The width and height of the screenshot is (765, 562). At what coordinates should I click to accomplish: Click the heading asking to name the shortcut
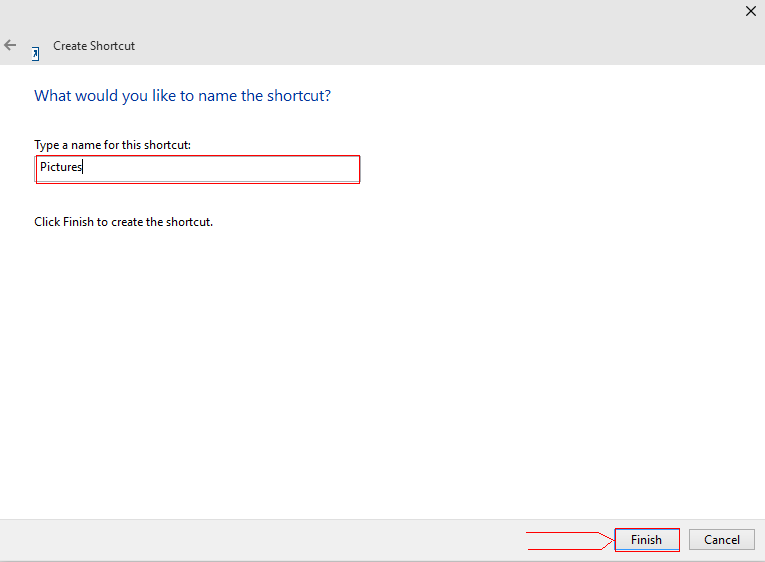(x=182, y=96)
